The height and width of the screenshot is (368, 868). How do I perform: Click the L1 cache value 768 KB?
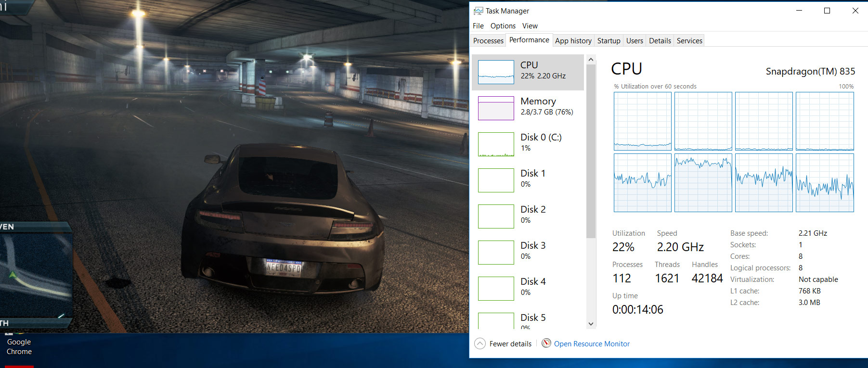[x=809, y=291]
